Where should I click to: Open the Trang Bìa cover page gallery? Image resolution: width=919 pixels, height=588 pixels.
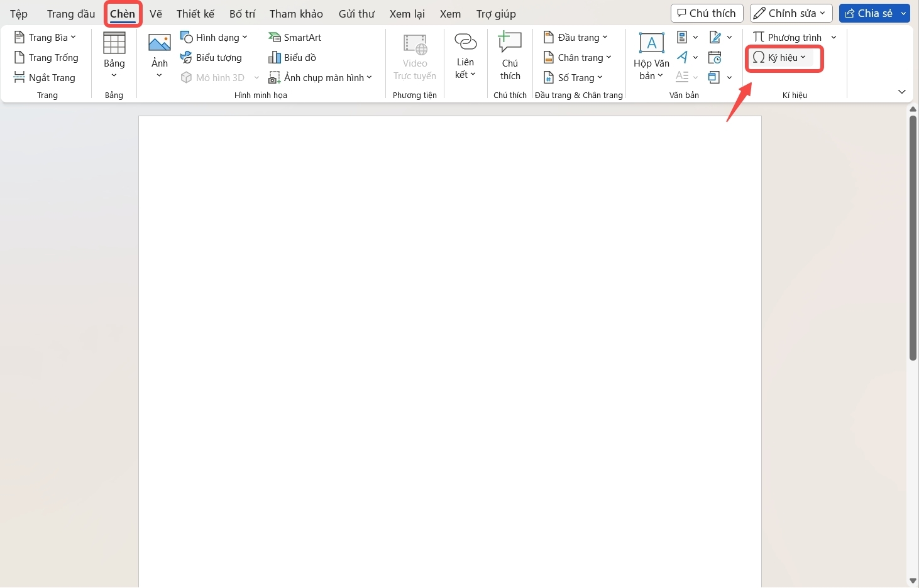tap(45, 38)
